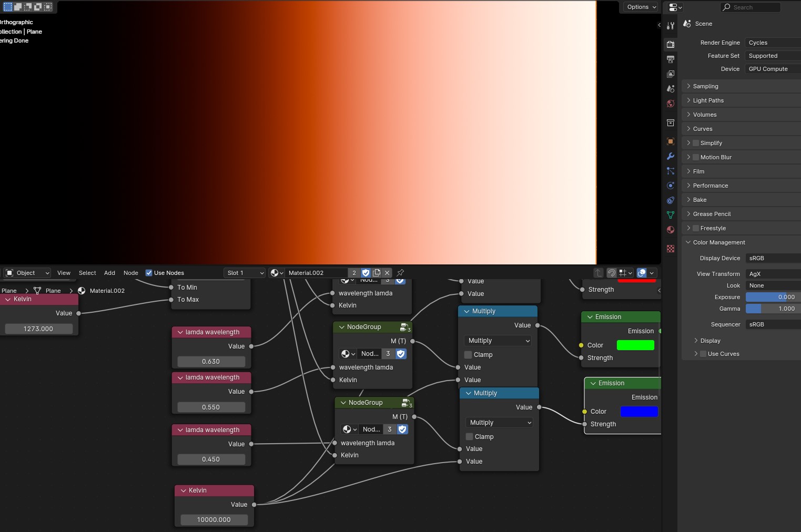This screenshot has height=532, width=801.
Task: Uncheck the Use Nodes checkbox
Action: pyautogui.click(x=149, y=273)
